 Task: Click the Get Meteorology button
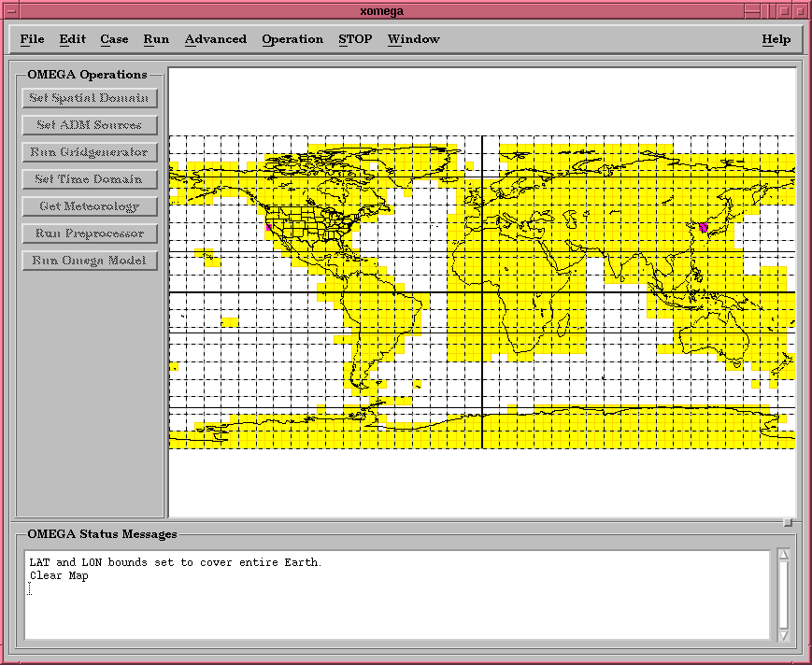point(90,206)
